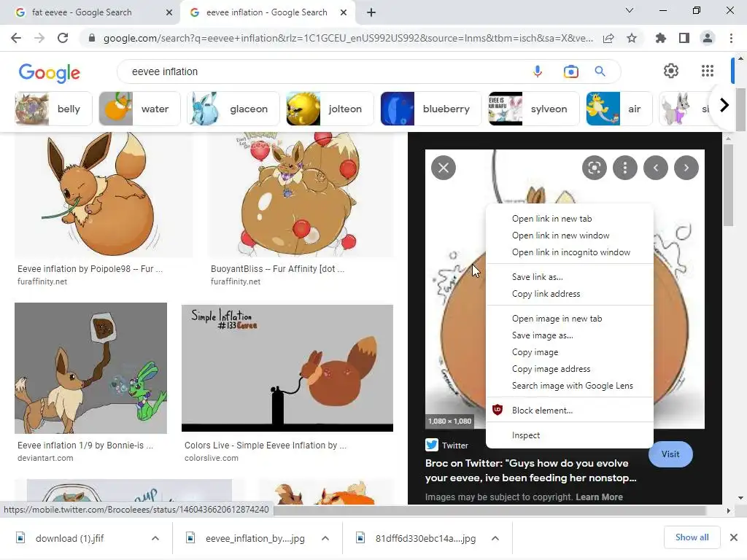The image size is (747, 560).
Task: Close the 'fat eevee' tab
Action: pos(169,12)
